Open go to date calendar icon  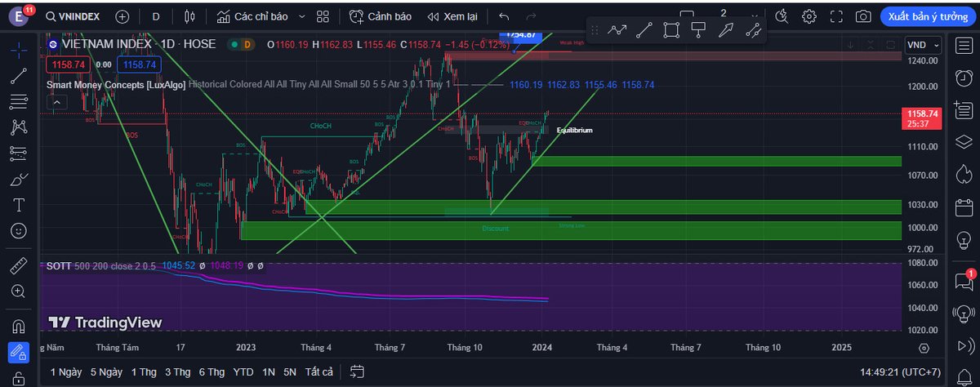point(357,371)
